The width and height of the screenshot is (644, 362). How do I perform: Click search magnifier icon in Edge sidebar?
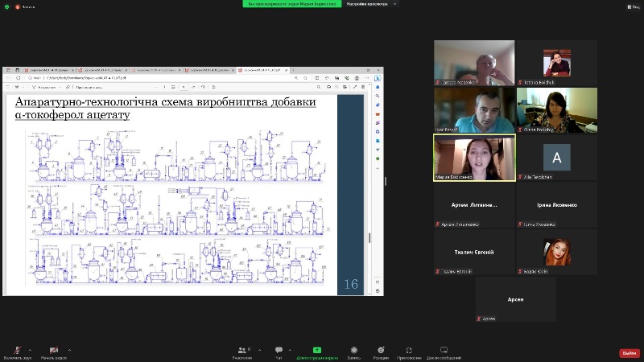378,96
